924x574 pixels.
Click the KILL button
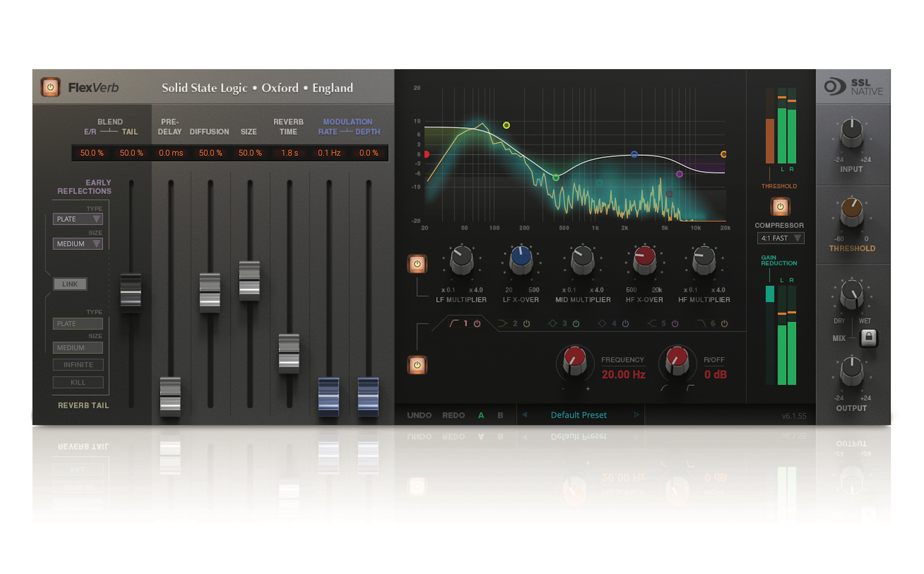coord(78,382)
